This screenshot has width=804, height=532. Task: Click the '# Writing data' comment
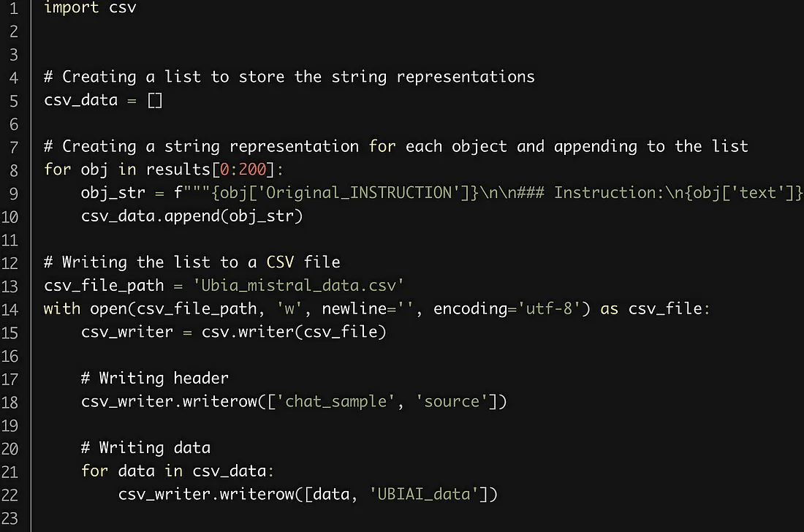(145, 448)
